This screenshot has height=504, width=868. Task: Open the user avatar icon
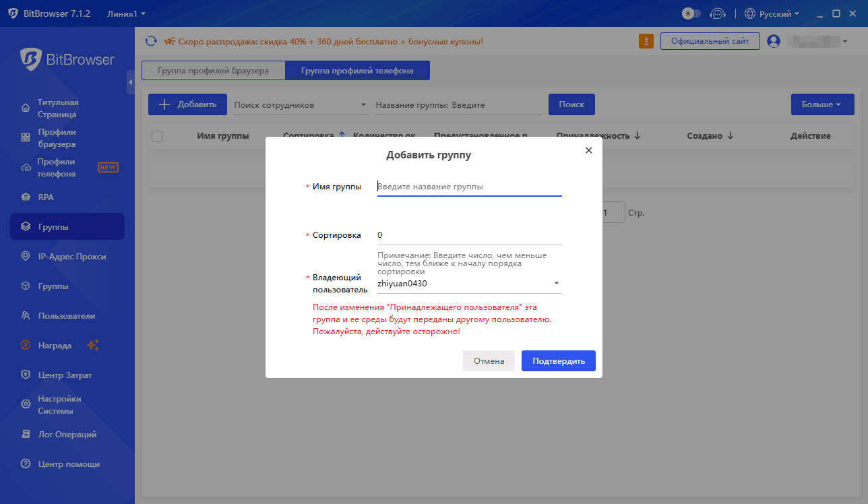click(774, 41)
